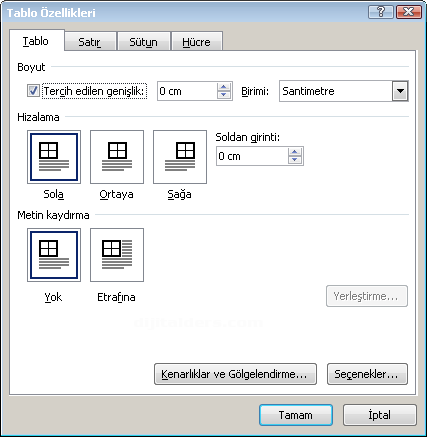The image size is (427, 437).
Task: Increase Soldan girinti value with up arrow
Action: point(295,152)
